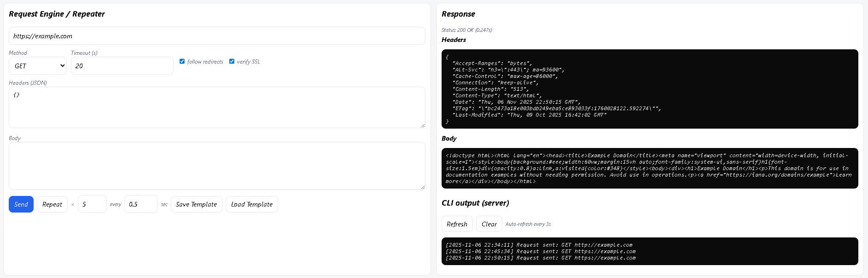The width and height of the screenshot is (868, 278).
Task: Click the response Headers output block
Action: pyautogui.click(x=650, y=89)
